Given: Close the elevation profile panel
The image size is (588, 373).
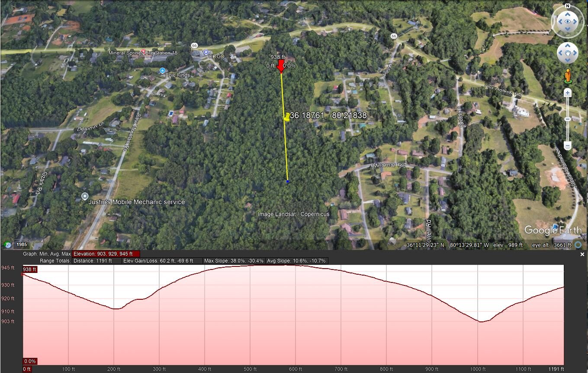Looking at the screenshot, I should (x=582, y=255).
